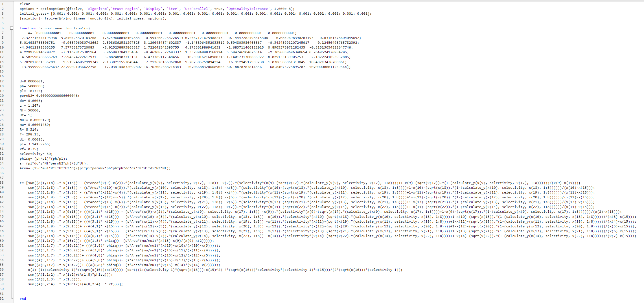This screenshot has width=644, height=303.
Task: Collapse the nonlinear_function1 function fold
Action: 12,28
